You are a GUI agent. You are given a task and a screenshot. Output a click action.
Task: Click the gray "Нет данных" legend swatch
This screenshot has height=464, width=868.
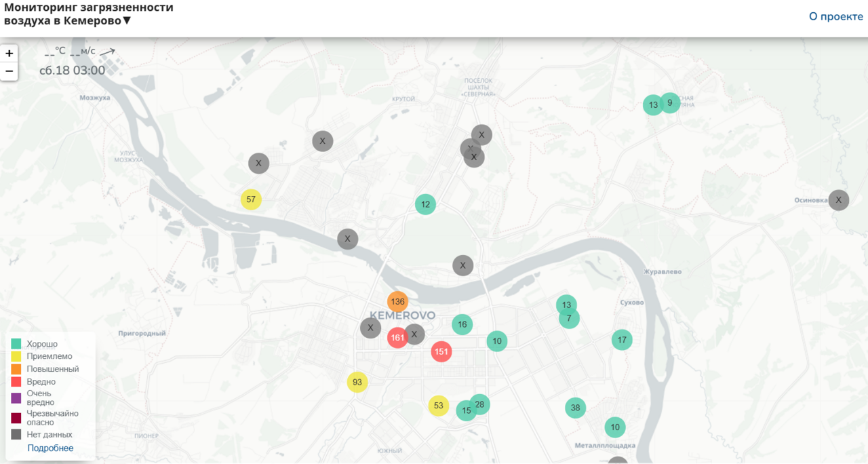coord(16,434)
